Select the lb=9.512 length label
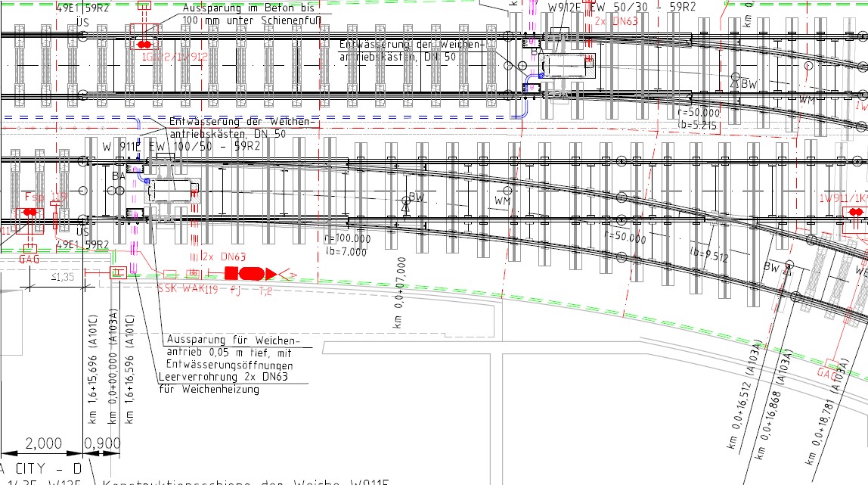Screen dimensions: 868x485 pos(708,256)
